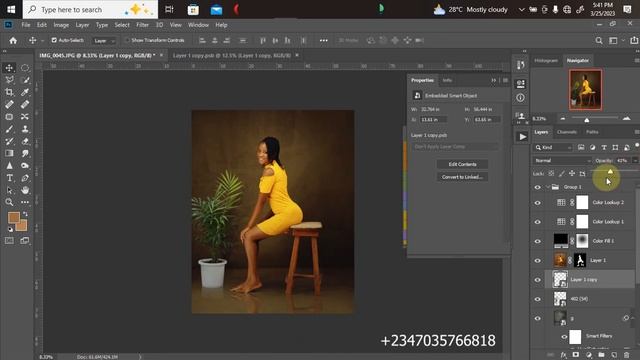
Task: Collapse the Group 1 folder arrow
Action: [548, 187]
